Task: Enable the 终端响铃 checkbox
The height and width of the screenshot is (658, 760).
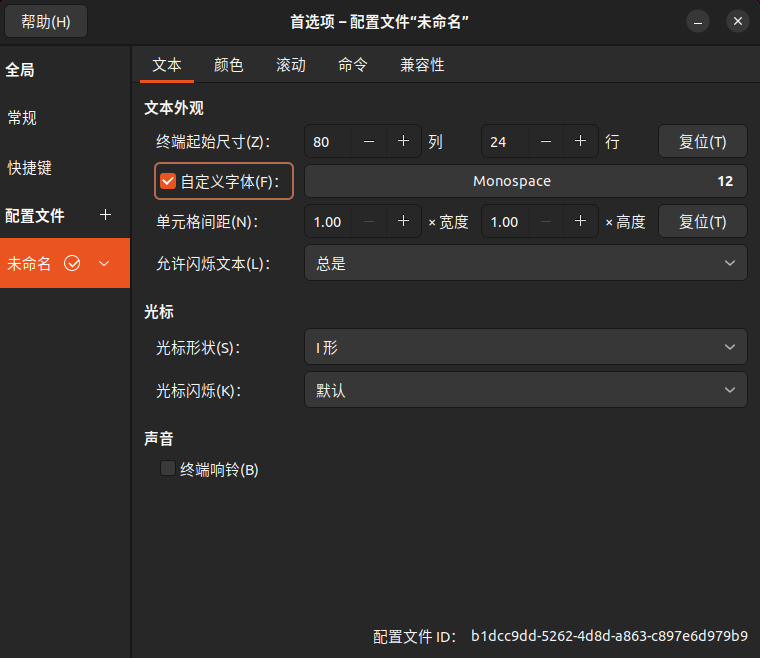Action: click(168, 469)
